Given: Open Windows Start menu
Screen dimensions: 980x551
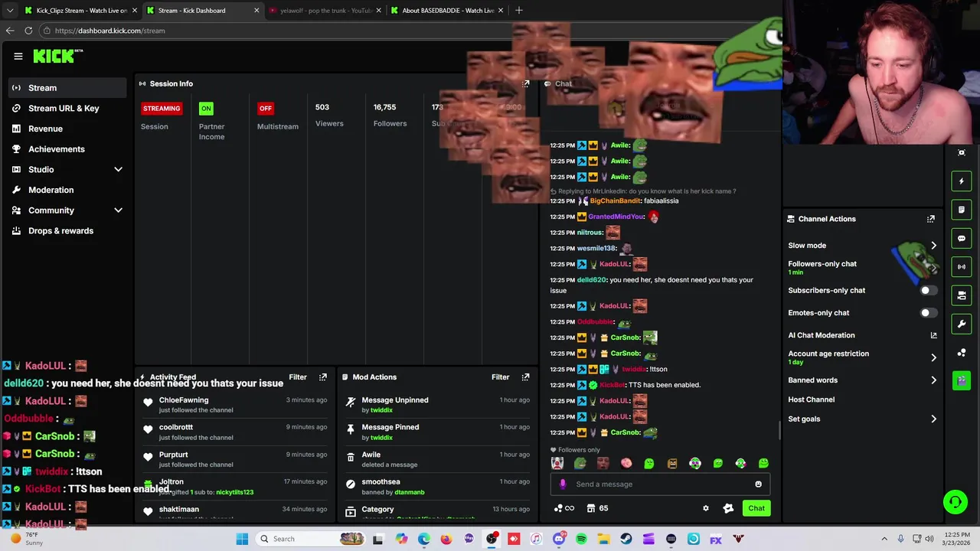Looking at the screenshot, I should pos(242,539).
